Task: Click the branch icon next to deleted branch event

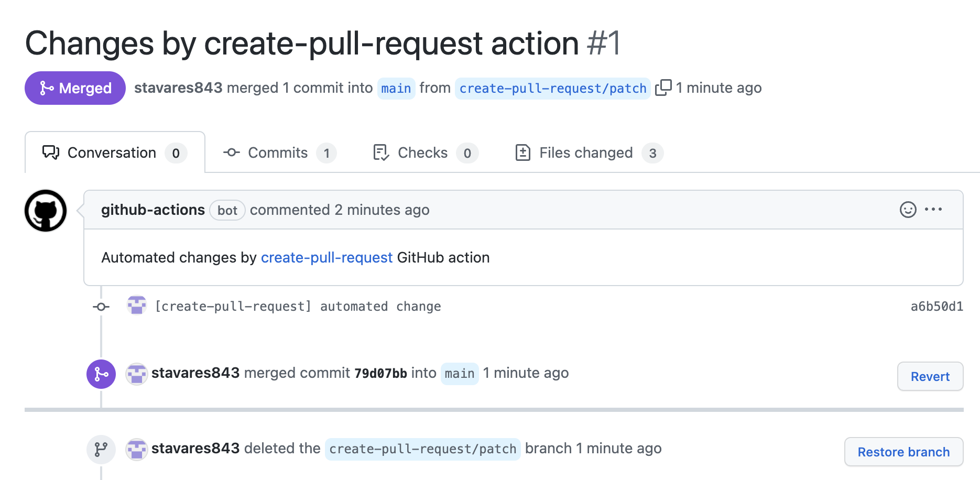Action: pyautogui.click(x=101, y=449)
